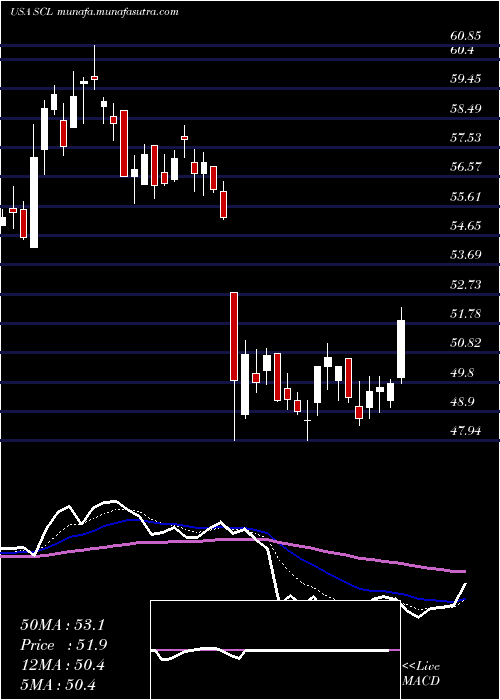Click the 49.8 price axis label
Screen dimensions: 500x700
[462, 373]
